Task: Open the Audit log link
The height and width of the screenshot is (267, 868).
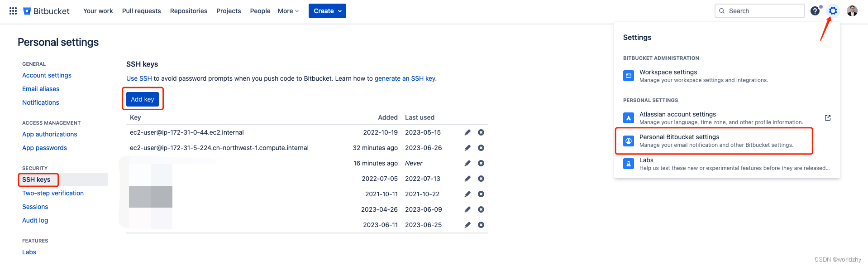Action: (x=35, y=220)
